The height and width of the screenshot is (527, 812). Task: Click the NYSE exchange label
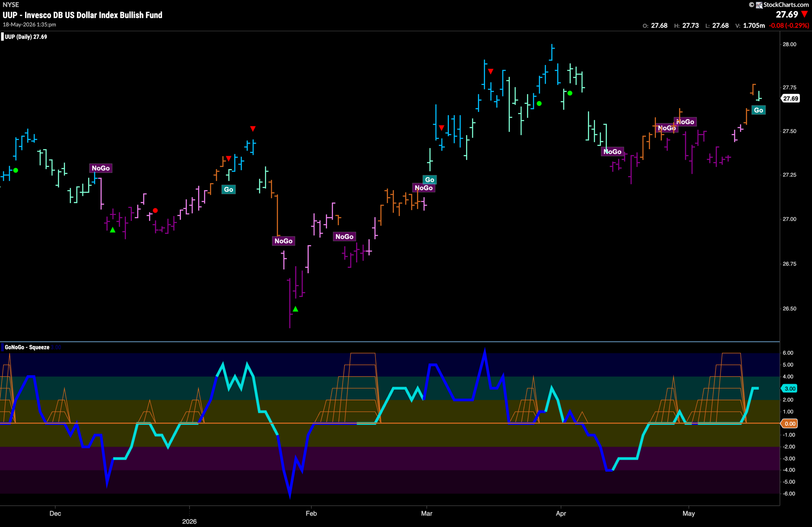pos(11,5)
